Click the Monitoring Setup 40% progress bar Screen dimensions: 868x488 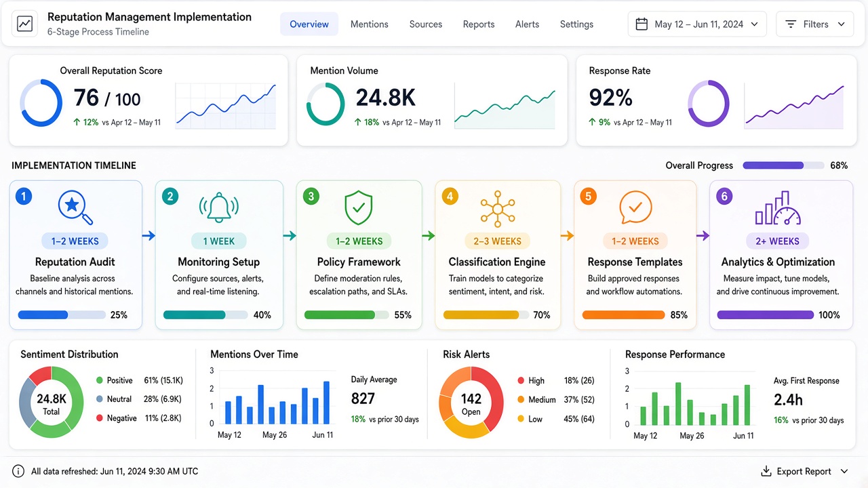[x=205, y=315]
